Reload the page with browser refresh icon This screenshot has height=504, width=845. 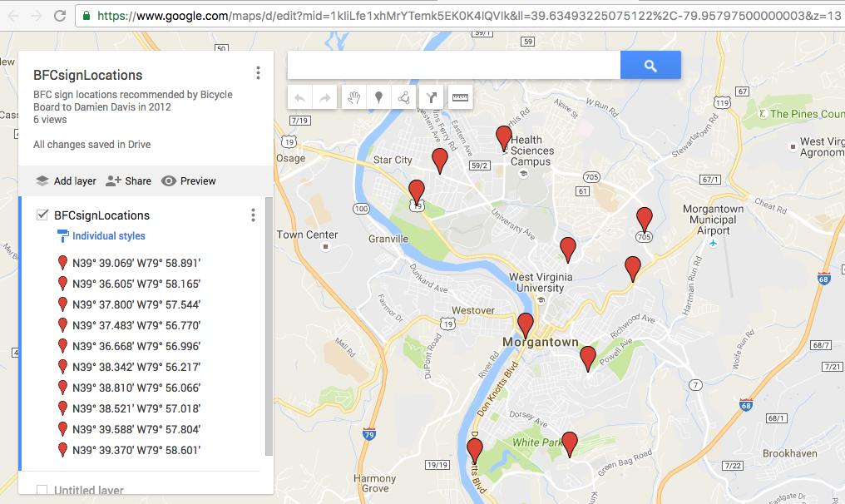pos(60,15)
